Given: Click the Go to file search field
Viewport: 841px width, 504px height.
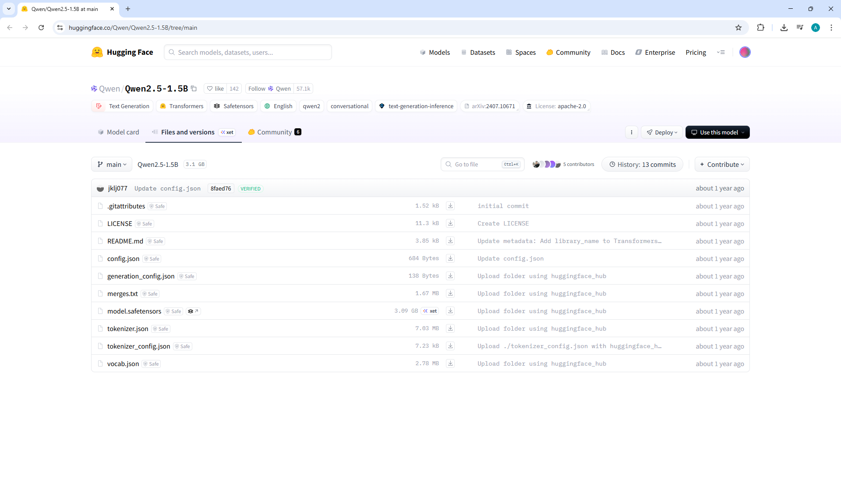Looking at the screenshot, I should point(477,164).
